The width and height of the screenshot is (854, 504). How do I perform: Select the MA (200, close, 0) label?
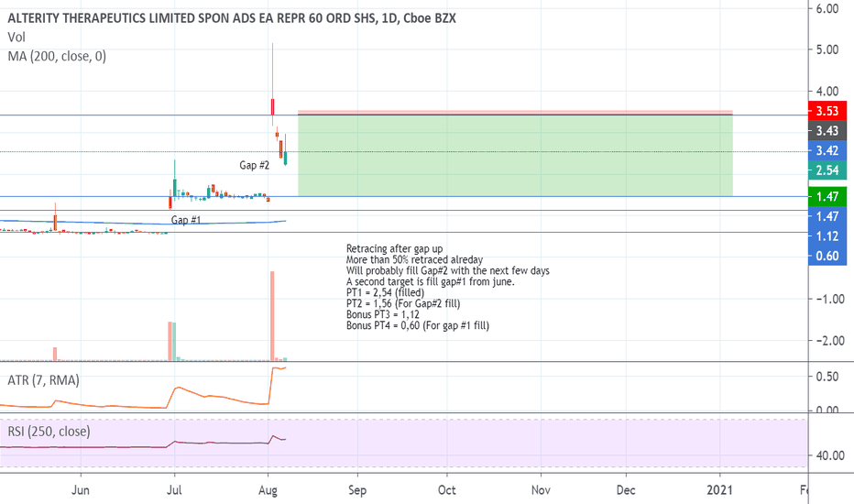click(57, 56)
